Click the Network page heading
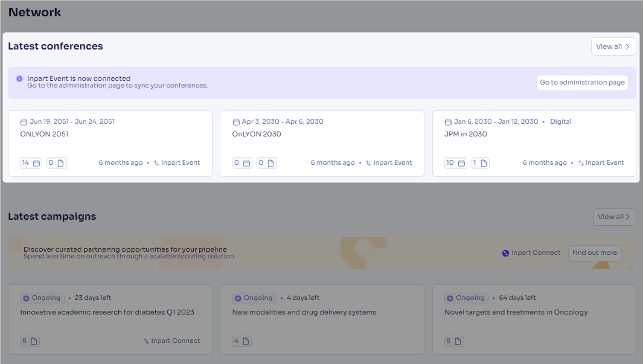This screenshot has height=364, width=643. coord(35,12)
